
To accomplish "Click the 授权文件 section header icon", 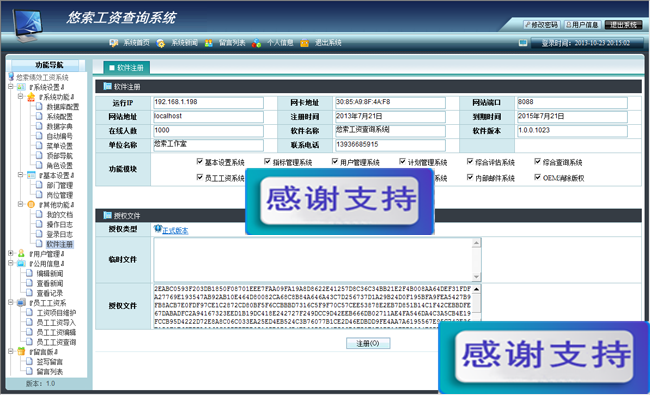I will [107, 215].
